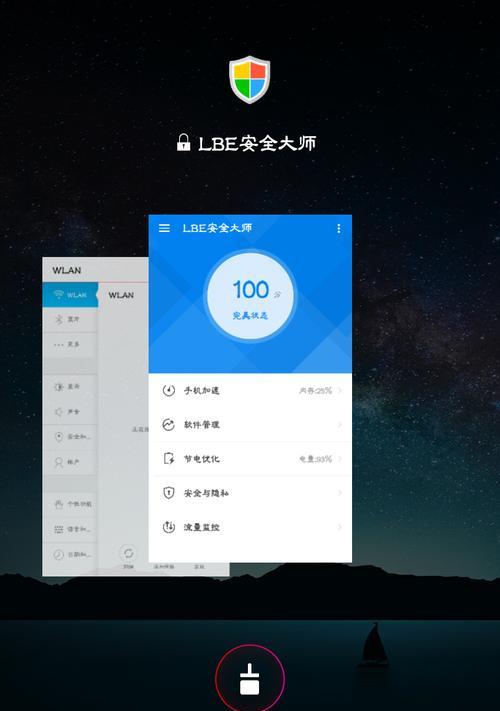Tap the 安全与隐私 shield icon
Screen dimensions: 500x711
pyautogui.click(x=169, y=492)
